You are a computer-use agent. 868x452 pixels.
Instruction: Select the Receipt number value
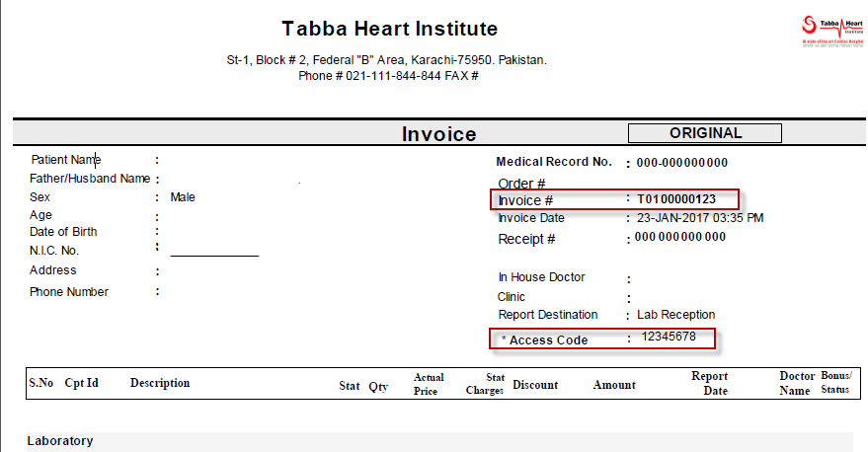(680, 237)
